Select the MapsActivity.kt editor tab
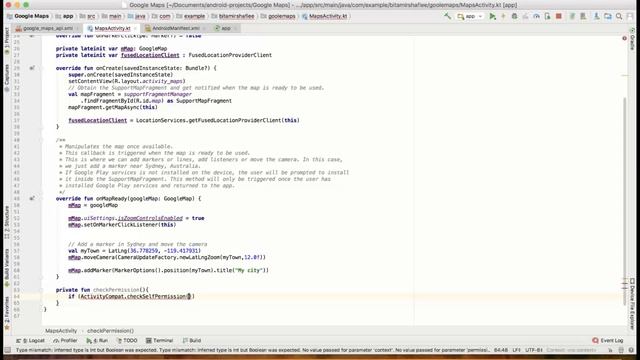The height and width of the screenshot is (360, 640). pos(112,28)
